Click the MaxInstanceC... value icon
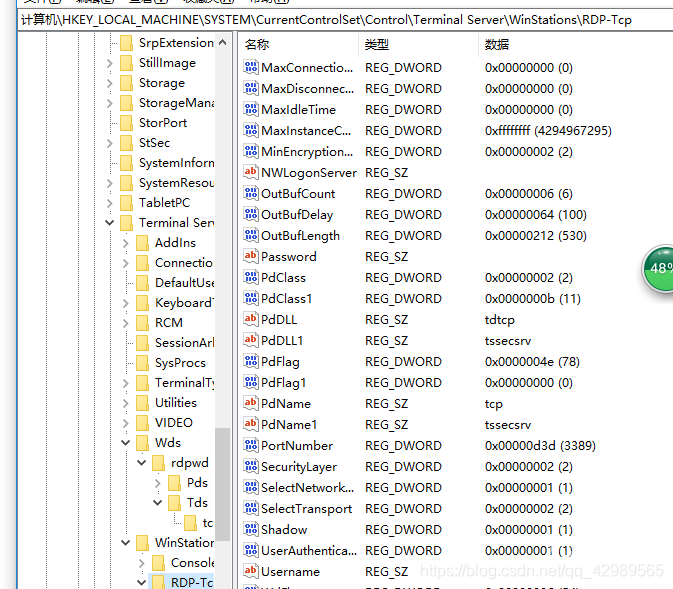 pos(251,131)
